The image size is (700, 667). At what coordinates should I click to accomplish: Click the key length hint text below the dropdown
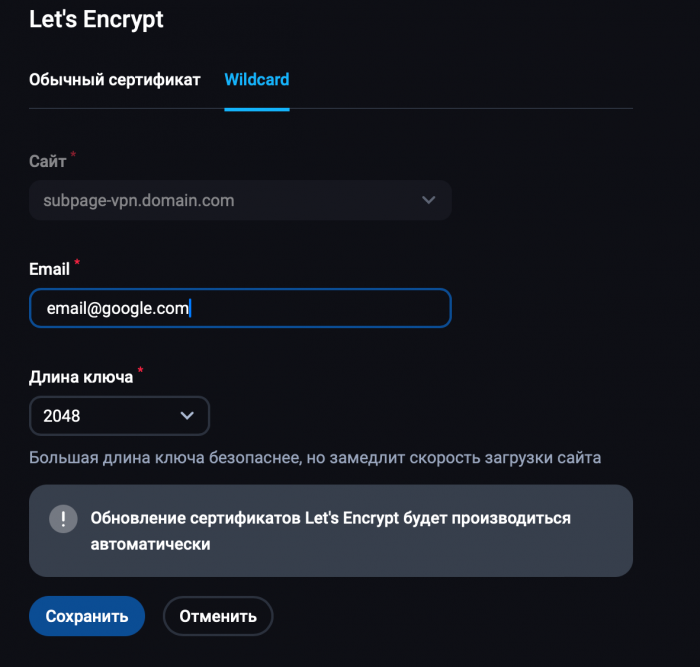315,458
